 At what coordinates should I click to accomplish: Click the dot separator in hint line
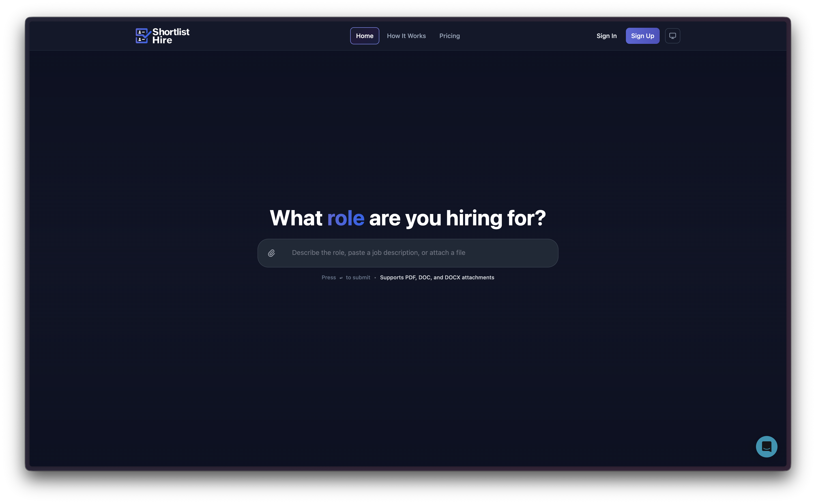click(375, 278)
